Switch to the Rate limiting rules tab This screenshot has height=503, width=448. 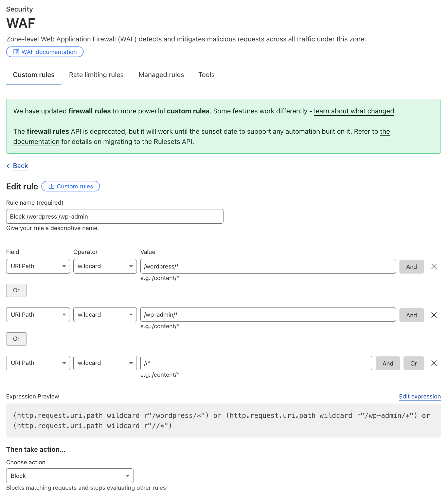pos(96,75)
